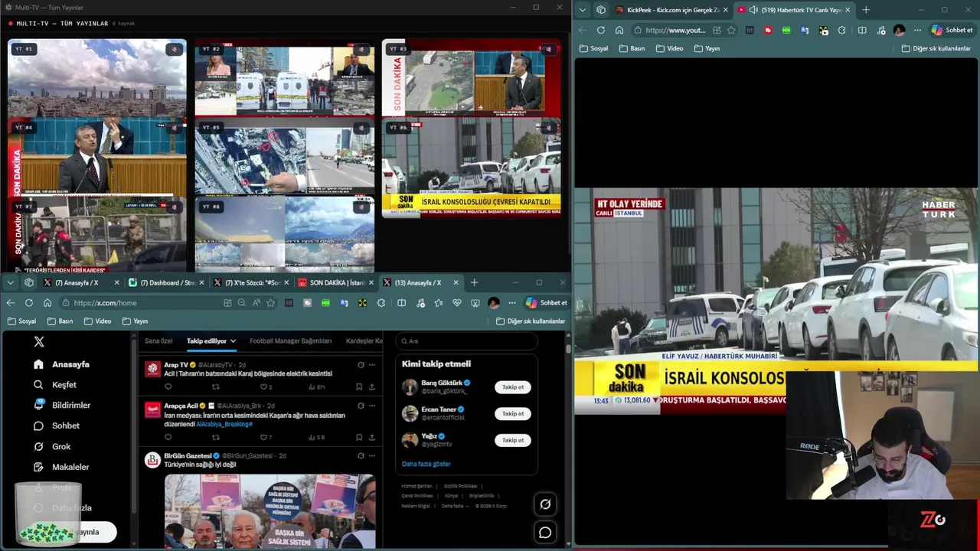Open Diğer sık kullanılanlar in x.com browser

[x=531, y=321]
